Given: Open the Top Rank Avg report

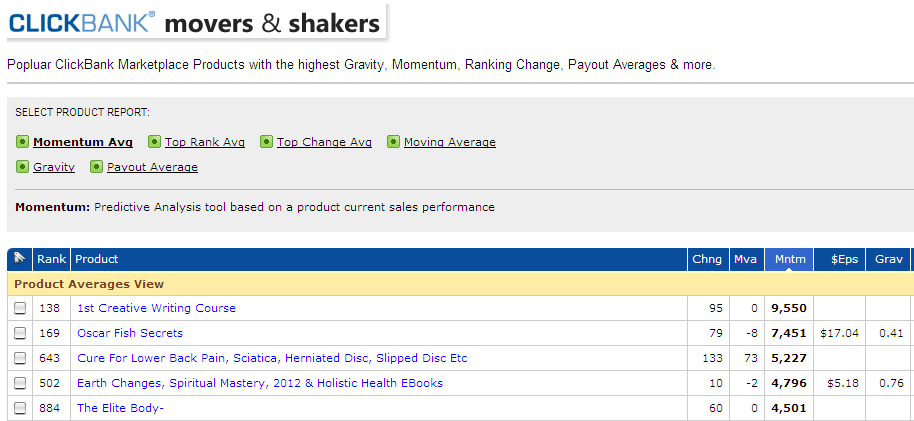Looking at the screenshot, I should (204, 142).
